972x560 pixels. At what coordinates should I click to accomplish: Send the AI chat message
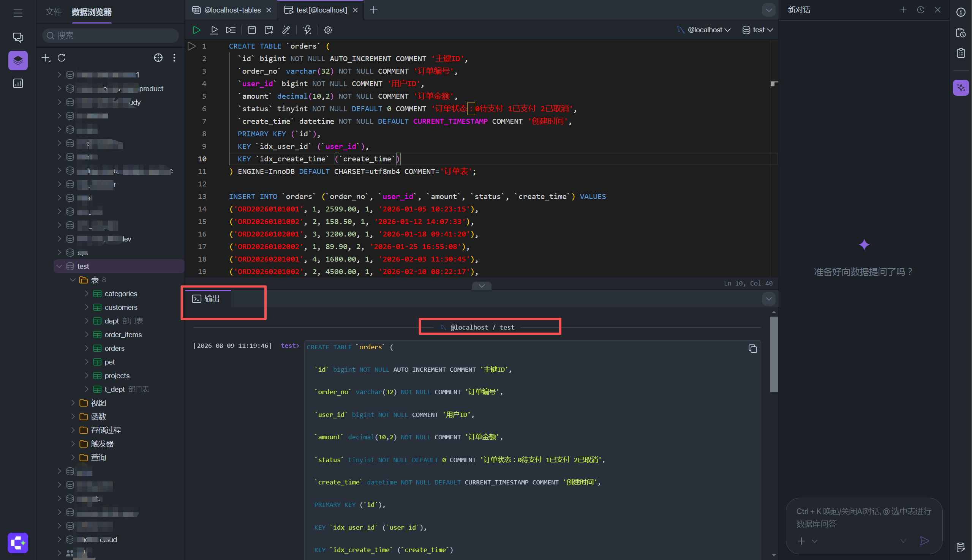pyautogui.click(x=924, y=541)
